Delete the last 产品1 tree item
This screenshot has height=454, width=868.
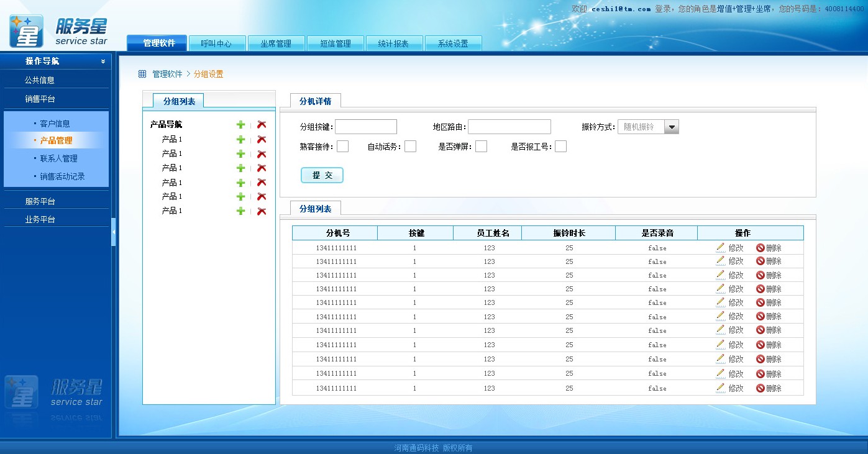pyautogui.click(x=262, y=211)
